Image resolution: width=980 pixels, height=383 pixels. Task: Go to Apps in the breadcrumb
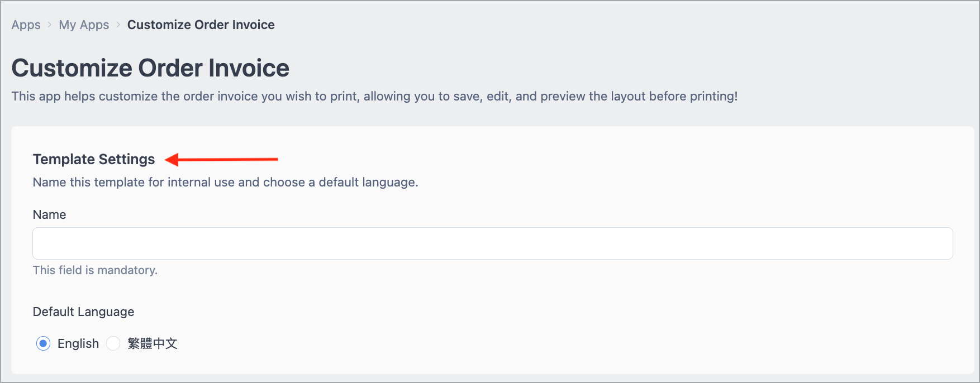click(x=26, y=25)
